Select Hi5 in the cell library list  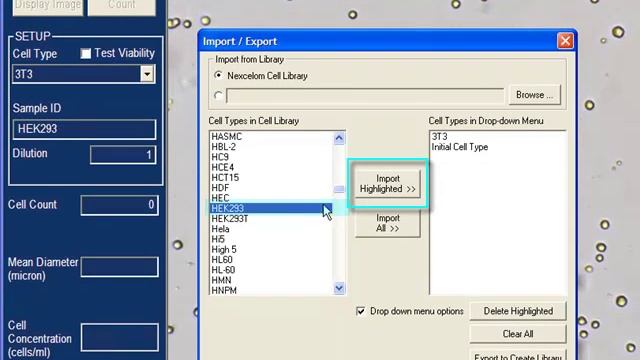[x=271, y=239]
